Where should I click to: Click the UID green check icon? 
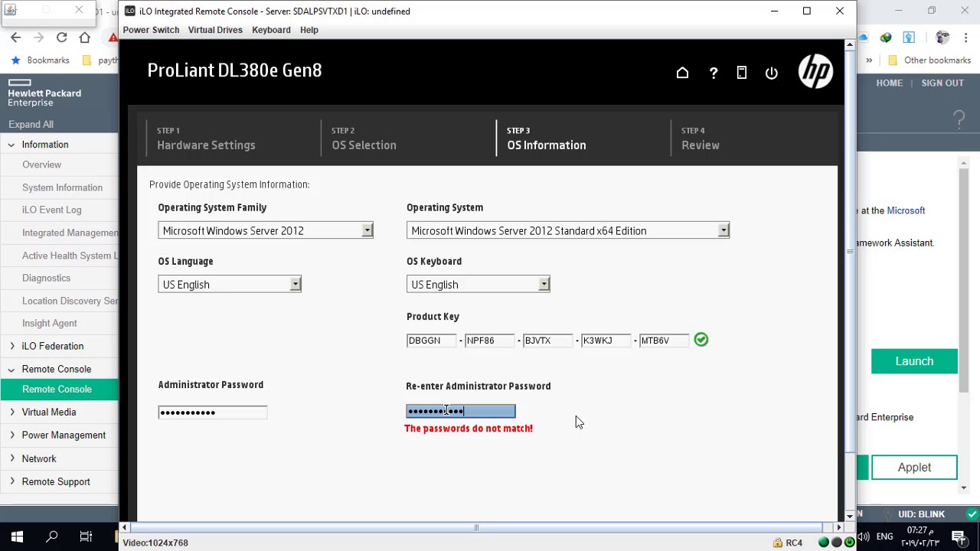point(972,514)
